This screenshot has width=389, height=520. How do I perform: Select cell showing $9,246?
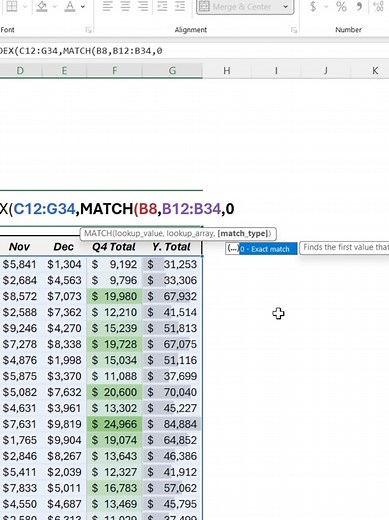pos(20,328)
